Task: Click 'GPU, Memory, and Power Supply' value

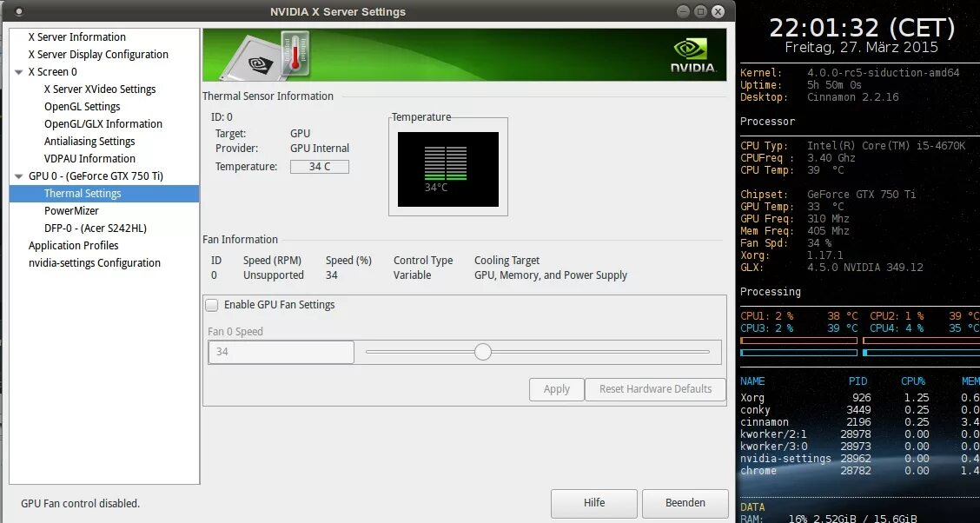Action: (x=551, y=275)
